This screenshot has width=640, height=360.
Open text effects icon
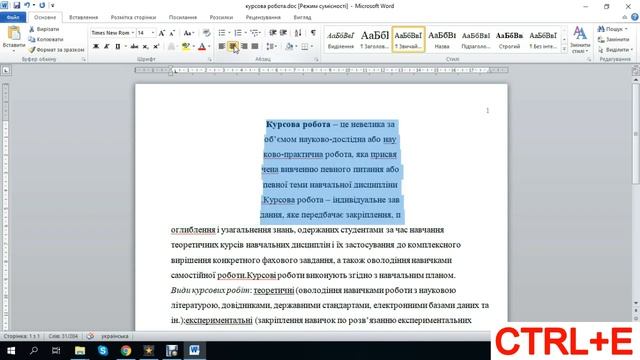pos(171,47)
